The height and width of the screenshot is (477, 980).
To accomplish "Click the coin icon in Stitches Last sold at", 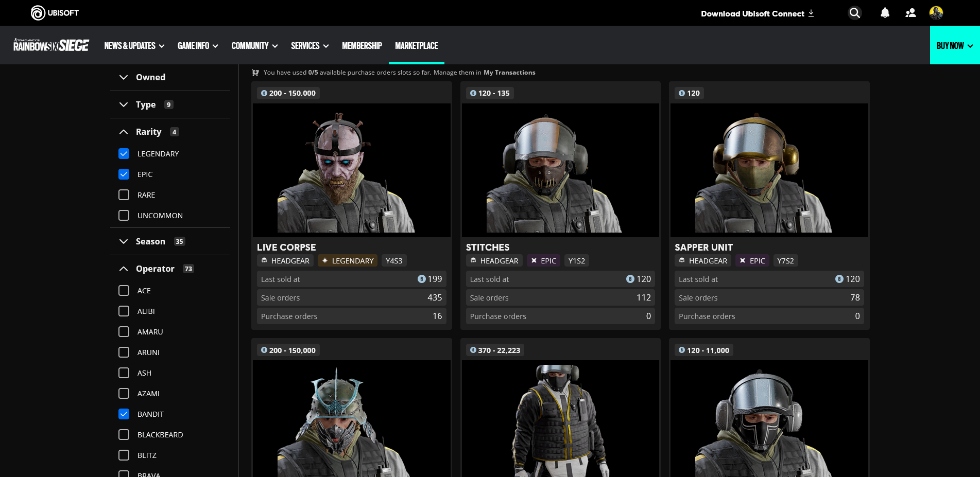I will [x=630, y=279].
